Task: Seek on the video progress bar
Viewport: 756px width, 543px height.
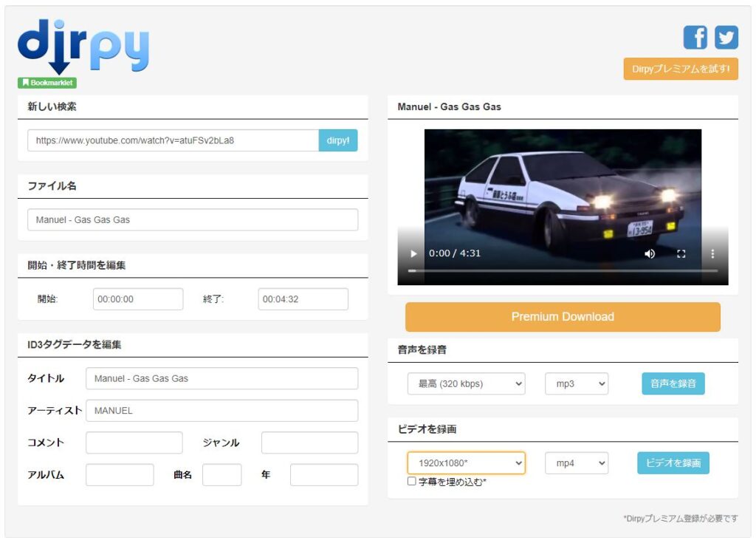Action: [563, 271]
